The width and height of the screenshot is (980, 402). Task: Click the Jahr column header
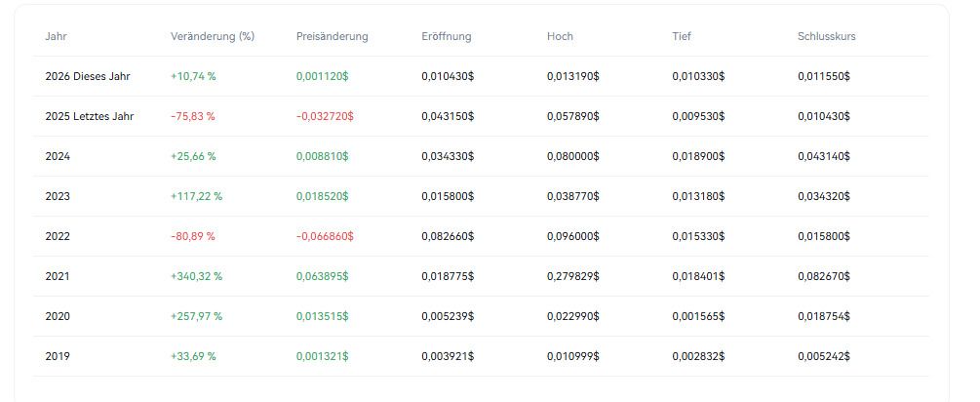[x=56, y=37]
